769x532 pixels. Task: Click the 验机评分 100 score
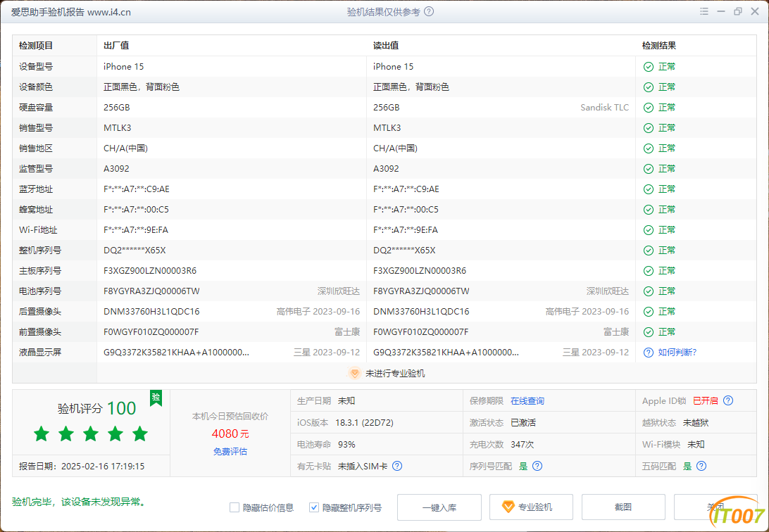point(96,408)
